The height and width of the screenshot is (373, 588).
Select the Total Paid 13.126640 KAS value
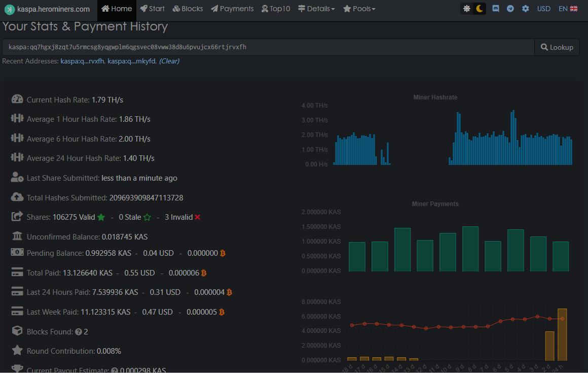[88, 273]
